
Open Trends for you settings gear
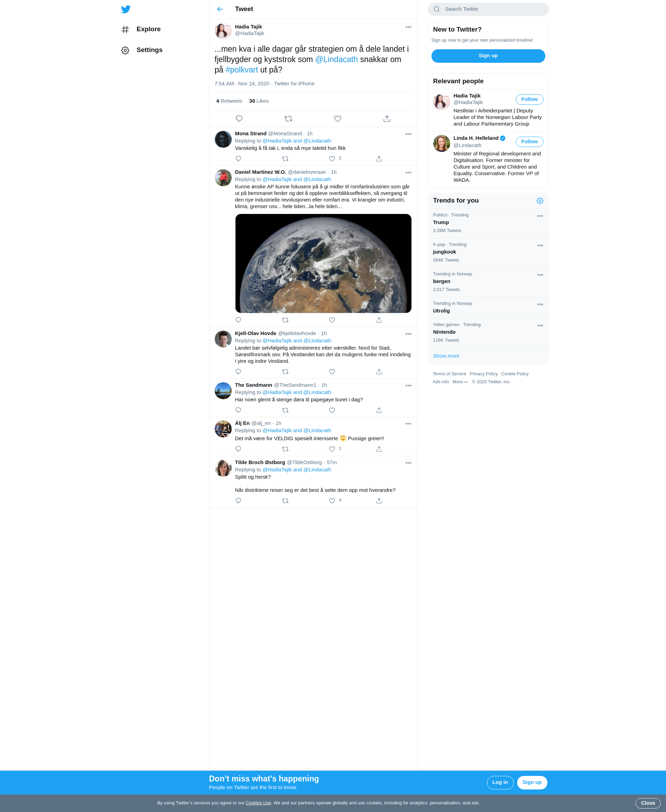540,200
